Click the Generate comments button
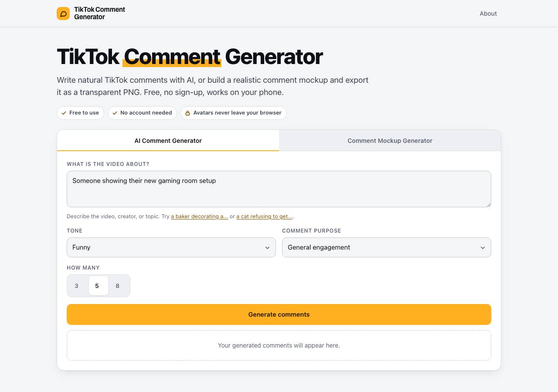Screen dimensions: 558x392 (279, 314)
